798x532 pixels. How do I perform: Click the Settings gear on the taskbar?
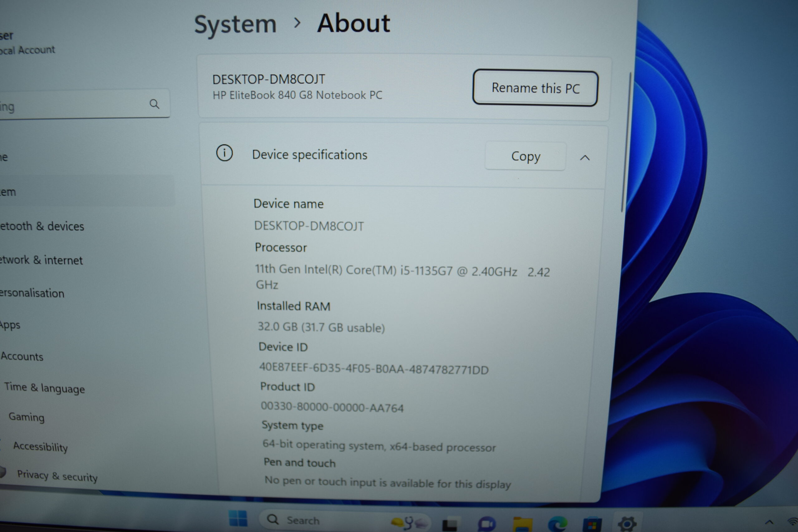click(627, 524)
